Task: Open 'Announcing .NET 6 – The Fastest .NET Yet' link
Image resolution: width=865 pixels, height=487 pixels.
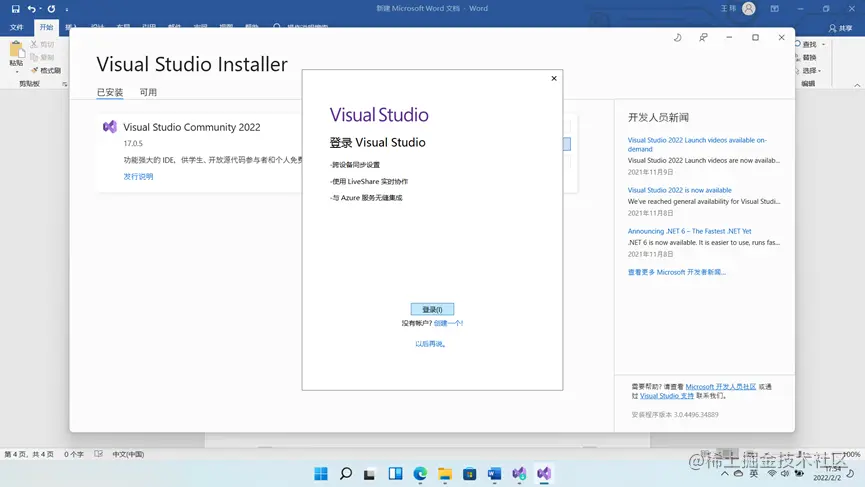Action: [x=690, y=231]
